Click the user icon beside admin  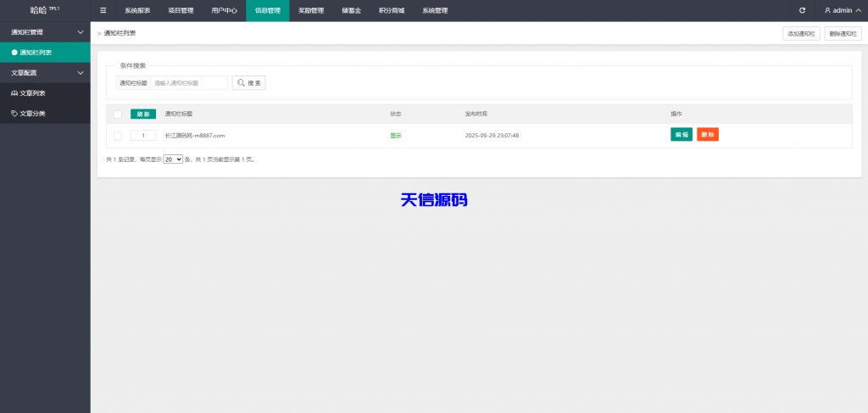[x=827, y=10]
